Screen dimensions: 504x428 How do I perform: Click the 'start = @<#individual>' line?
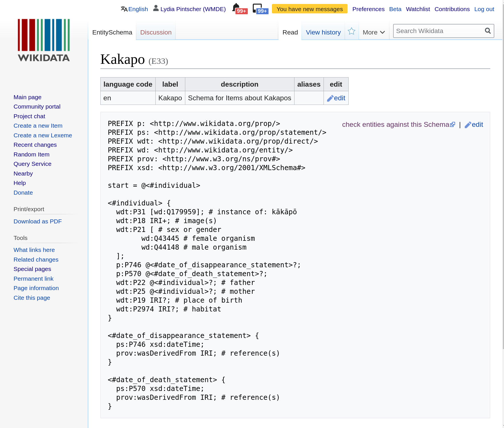click(x=154, y=186)
